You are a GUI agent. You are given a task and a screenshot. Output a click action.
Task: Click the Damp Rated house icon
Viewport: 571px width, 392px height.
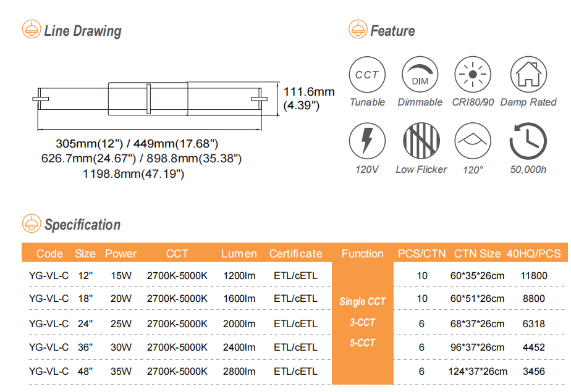(528, 75)
